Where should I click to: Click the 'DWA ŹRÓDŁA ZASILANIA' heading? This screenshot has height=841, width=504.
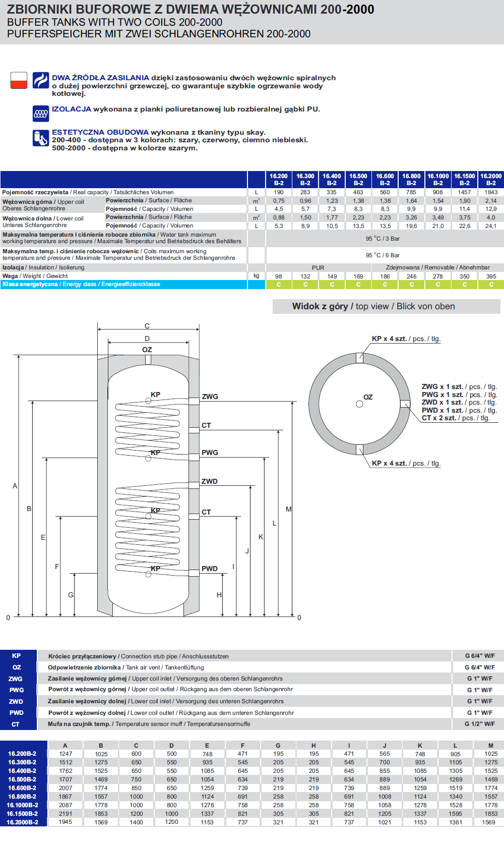pyautogui.click(x=100, y=78)
